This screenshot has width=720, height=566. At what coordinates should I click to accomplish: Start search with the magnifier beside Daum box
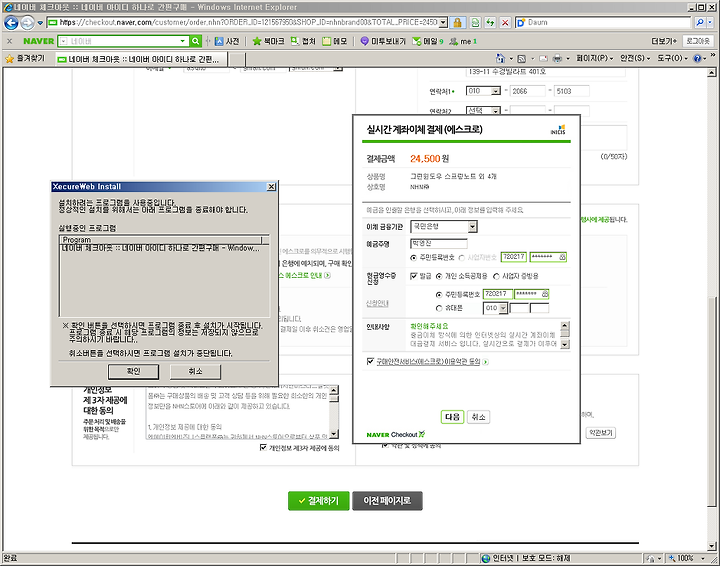tap(699, 22)
